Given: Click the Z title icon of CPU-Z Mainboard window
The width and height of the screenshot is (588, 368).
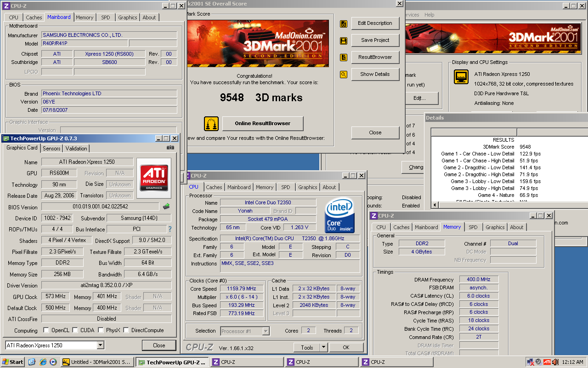Looking at the screenshot, I should tap(6, 6).
